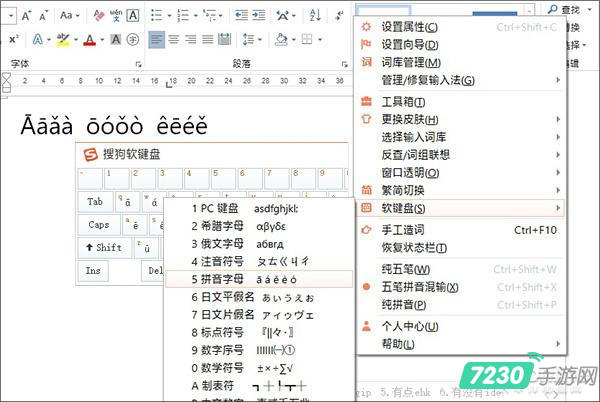Click the Text Effects glowing A icon
The width and height of the screenshot is (600, 402).
tap(38, 39)
